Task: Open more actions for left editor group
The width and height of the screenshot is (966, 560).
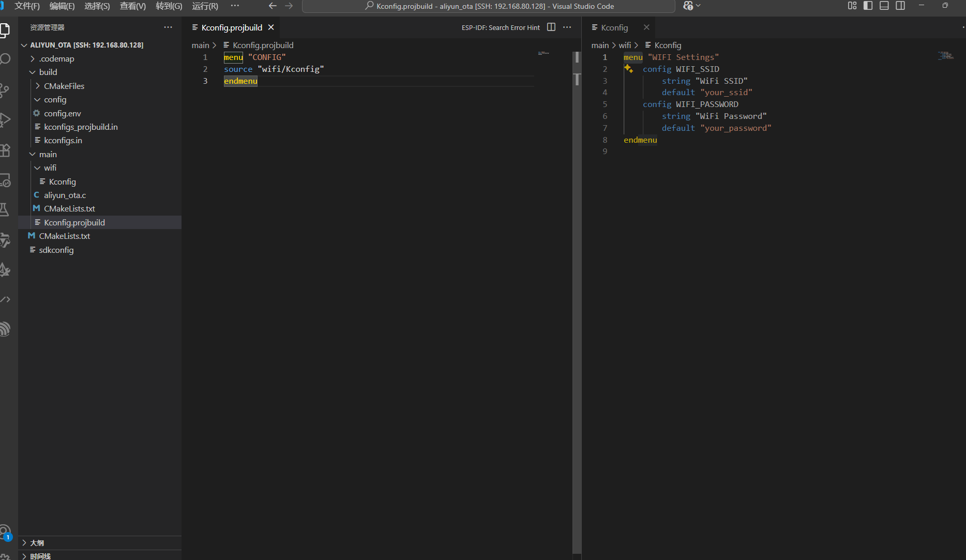Action: click(567, 27)
